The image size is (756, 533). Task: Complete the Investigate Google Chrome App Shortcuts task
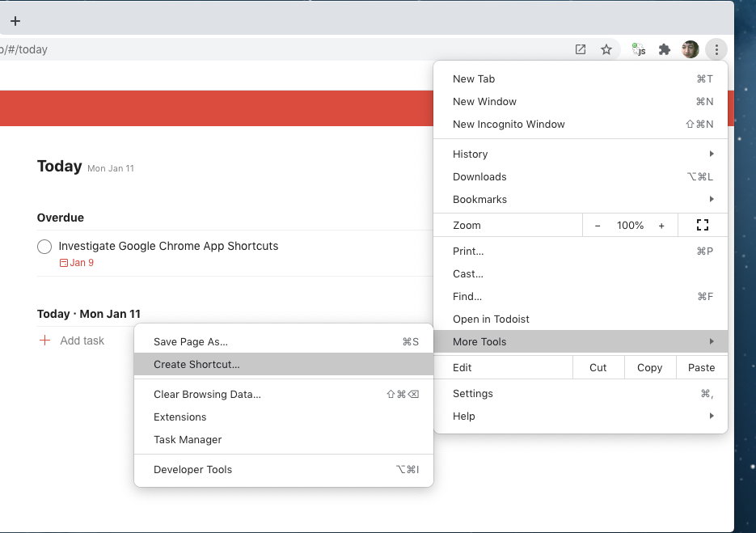(x=44, y=247)
